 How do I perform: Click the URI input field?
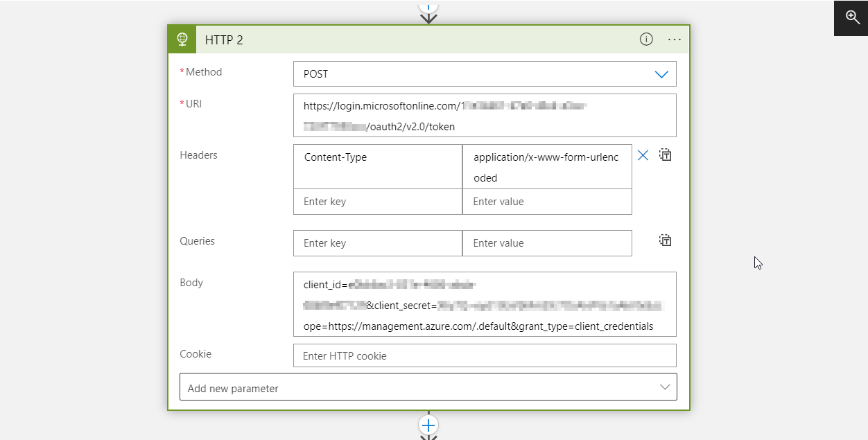point(485,116)
